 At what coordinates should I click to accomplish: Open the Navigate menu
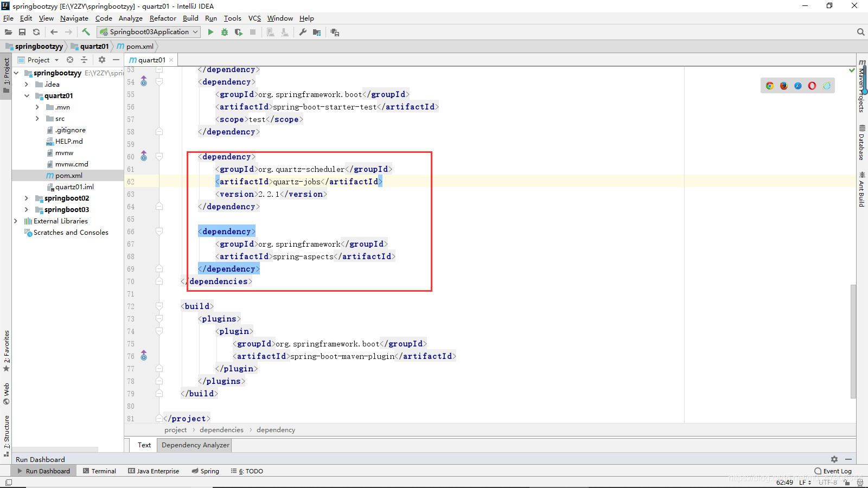click(74, 18)
